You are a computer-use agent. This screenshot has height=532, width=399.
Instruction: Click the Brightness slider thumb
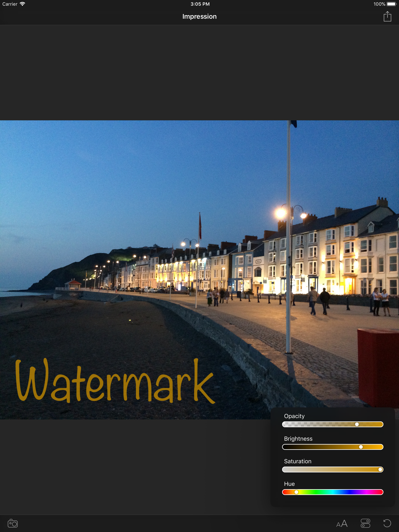point(361,447)
